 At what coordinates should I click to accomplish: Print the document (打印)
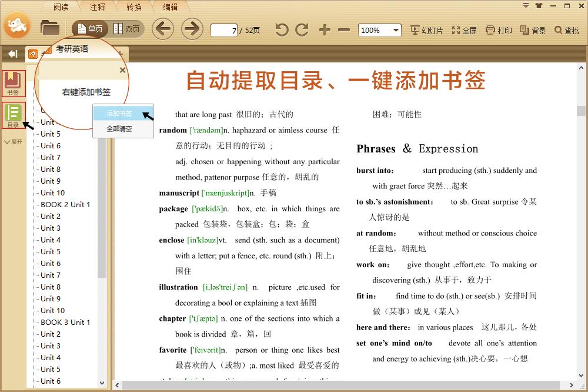pos(499,31)
